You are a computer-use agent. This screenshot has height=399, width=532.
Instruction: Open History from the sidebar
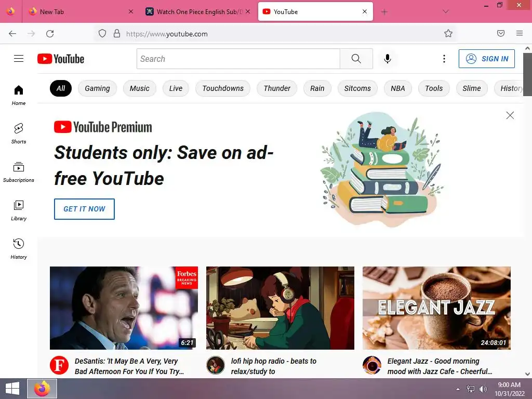click(x=19, y=249)
